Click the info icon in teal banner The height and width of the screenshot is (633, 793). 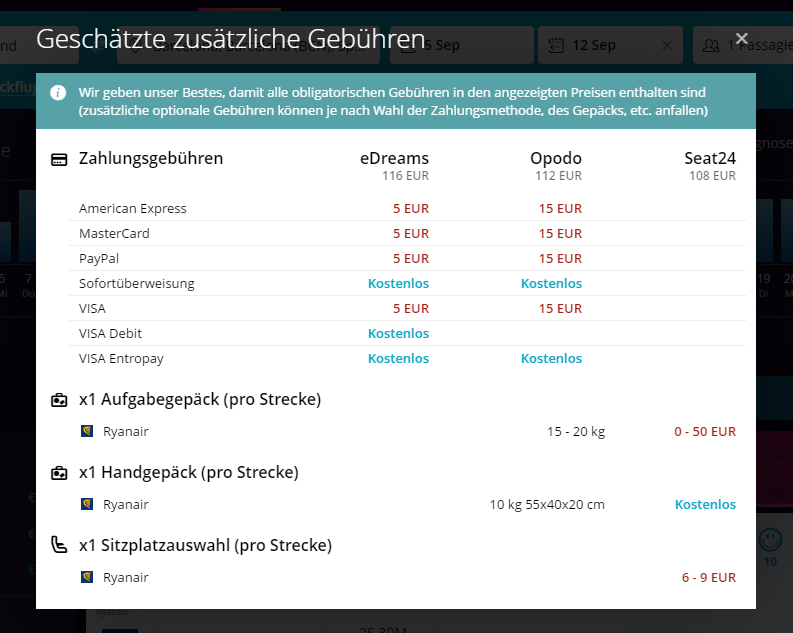click(x=58, y=93)
